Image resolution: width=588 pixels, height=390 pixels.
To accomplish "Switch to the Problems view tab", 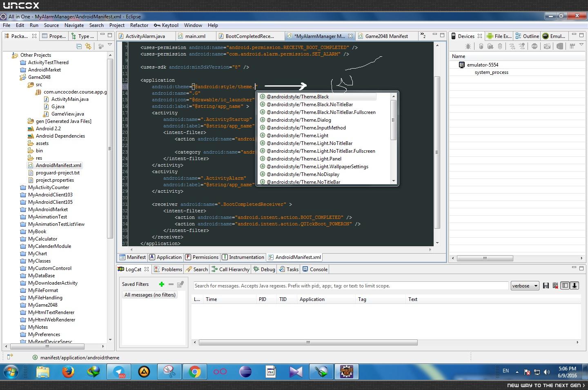I will [x=168, y=270].
